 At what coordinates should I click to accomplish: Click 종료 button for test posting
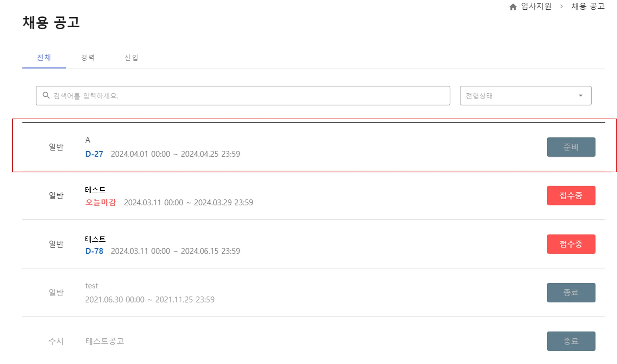tap(571, 292)
